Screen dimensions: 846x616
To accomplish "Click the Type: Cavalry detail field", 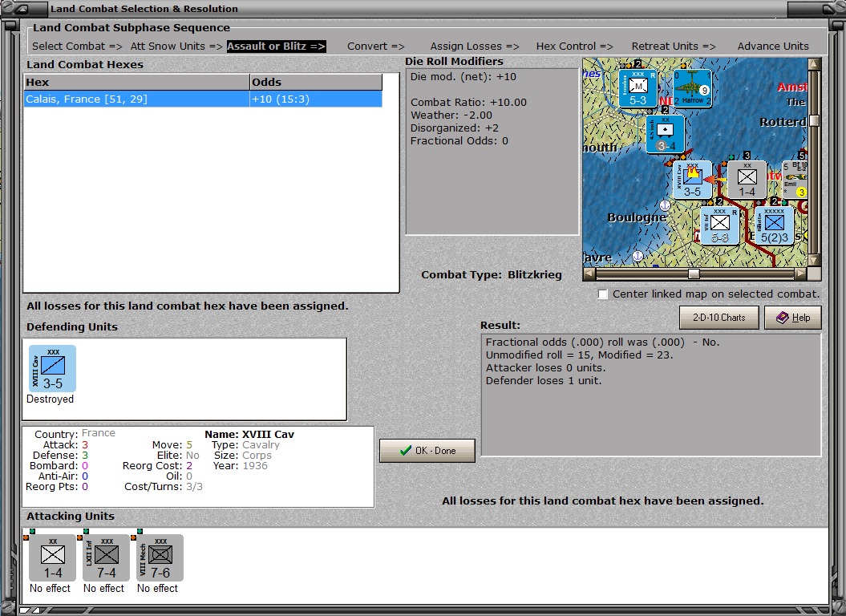I will (x=245, y=445).
